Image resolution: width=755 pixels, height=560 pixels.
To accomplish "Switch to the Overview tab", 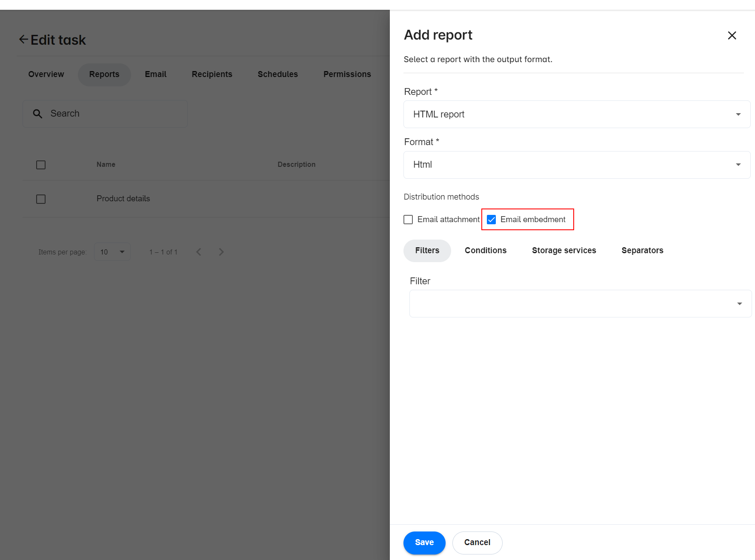I will coord(46,74).
